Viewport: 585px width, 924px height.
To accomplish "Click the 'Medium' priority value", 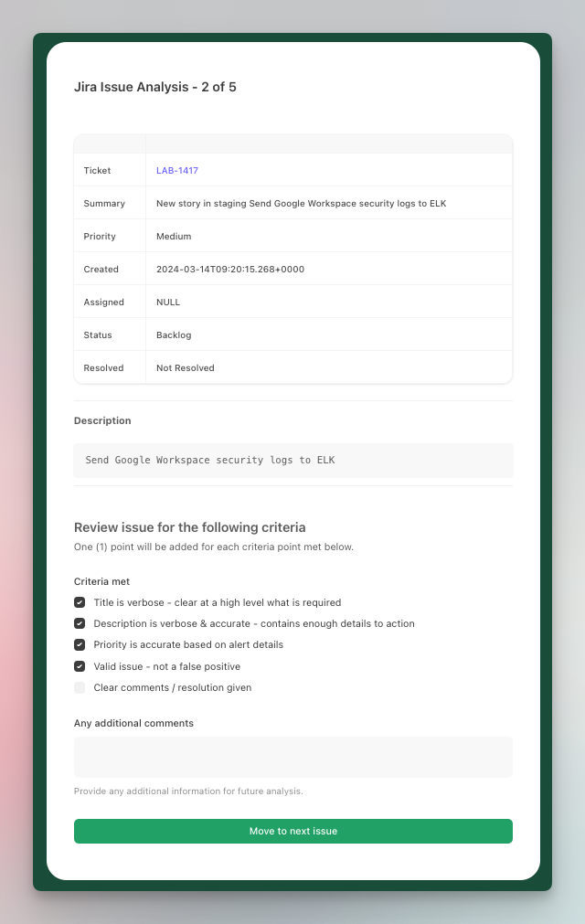I will click(174, 237).
